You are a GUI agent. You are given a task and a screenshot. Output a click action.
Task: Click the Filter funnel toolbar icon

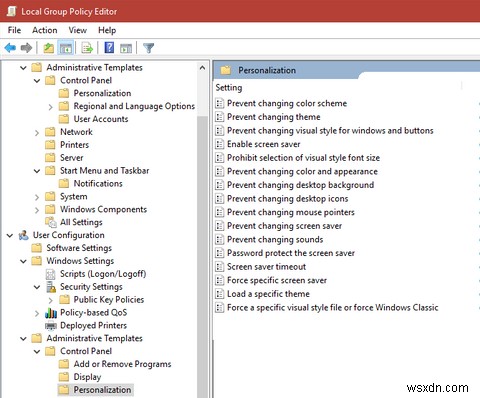[x=148, y=48]
